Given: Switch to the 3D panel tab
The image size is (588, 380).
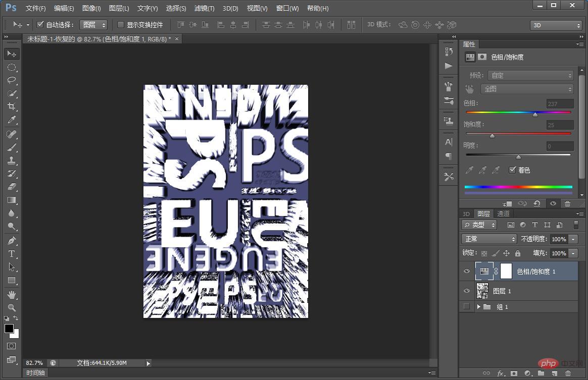Looking at the screenshot, I should (x=466, y=213).
